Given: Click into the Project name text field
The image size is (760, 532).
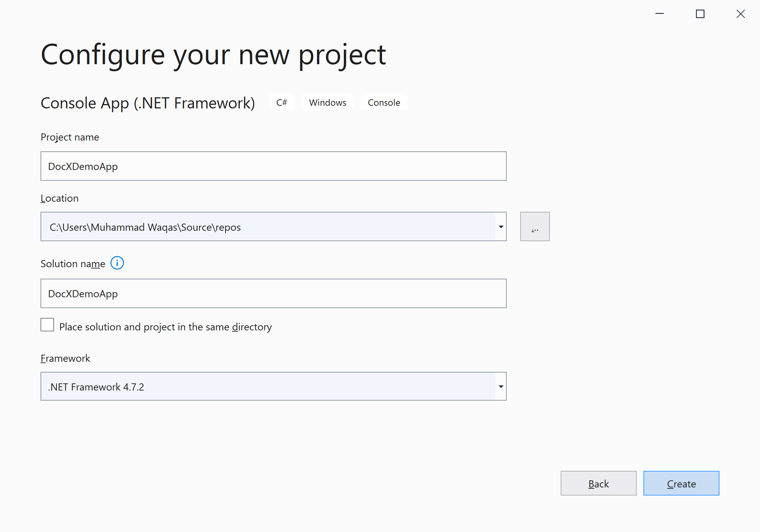Looking at the screenshot, I should [x=273, y=166].
